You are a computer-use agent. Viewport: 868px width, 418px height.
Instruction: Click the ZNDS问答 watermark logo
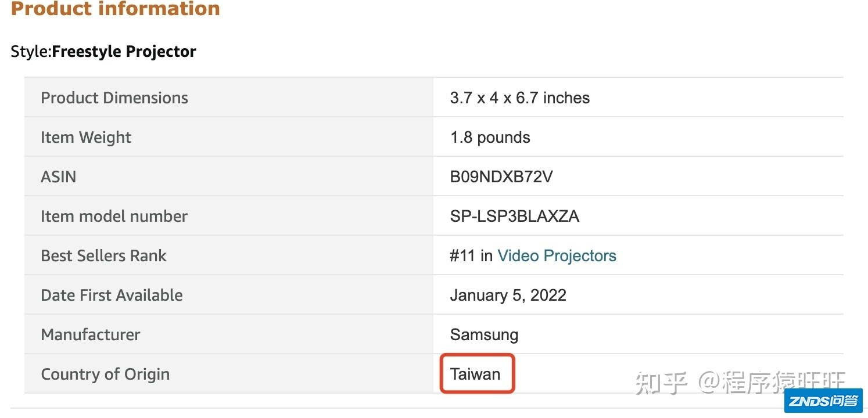point(823,401)
